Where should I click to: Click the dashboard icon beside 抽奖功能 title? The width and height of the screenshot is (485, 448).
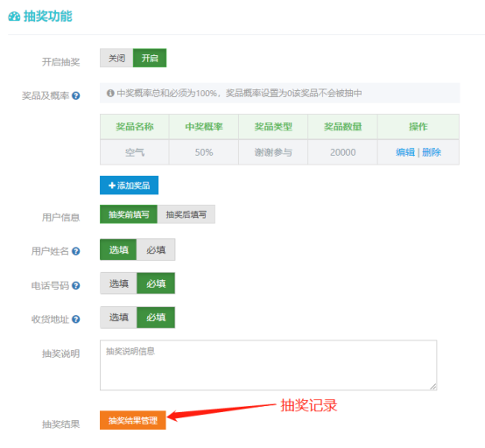[14, 17]
